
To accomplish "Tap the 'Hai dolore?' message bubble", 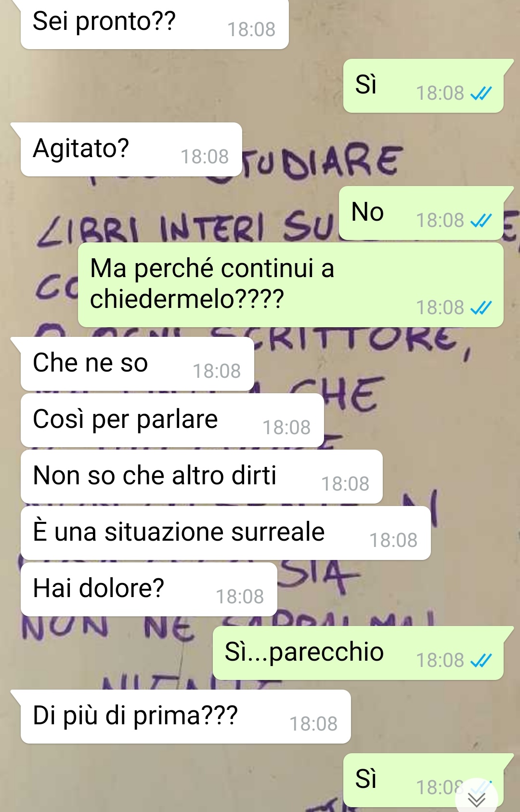I will click(x=149, y=589).
